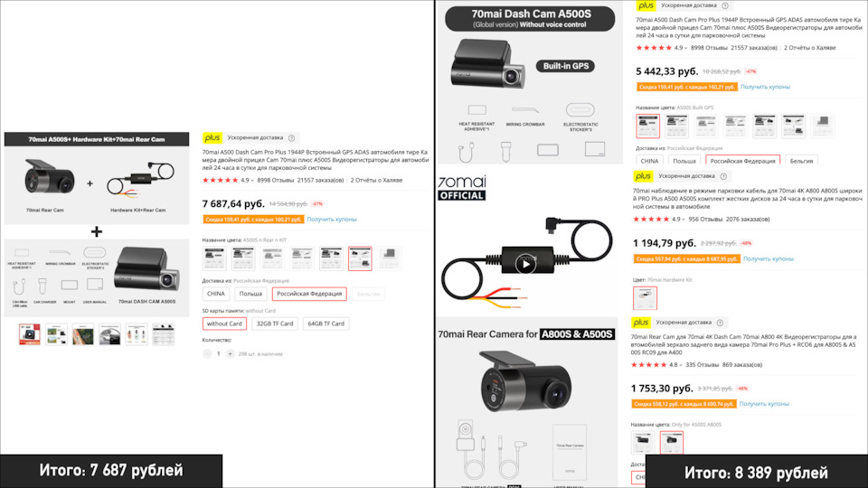Screen dimensions: 868x488
Task: Choose the 32GB TF Card option
Action: pos(275,324)
